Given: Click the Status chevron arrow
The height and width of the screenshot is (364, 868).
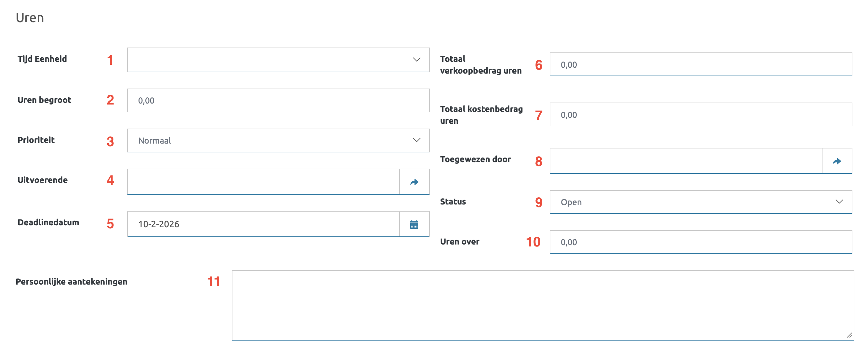Looking at the screenshot, I should [x=839, y=202].
